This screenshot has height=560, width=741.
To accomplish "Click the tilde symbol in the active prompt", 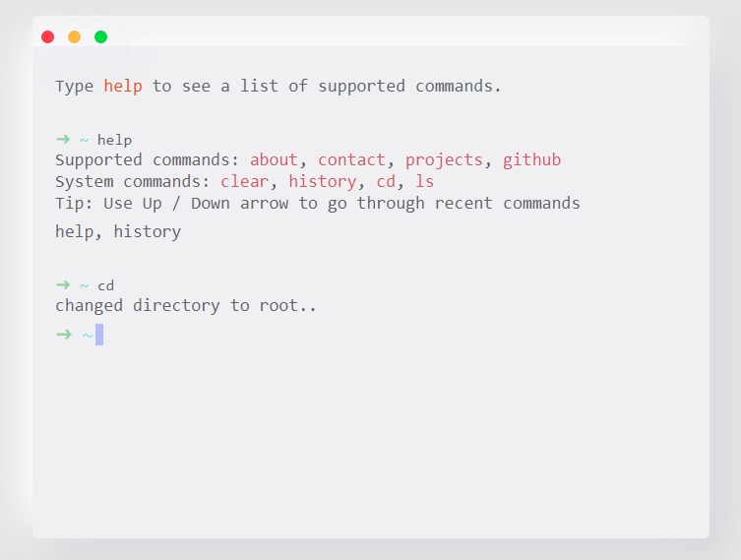I will pyautogui.click(x=87, y=336).
